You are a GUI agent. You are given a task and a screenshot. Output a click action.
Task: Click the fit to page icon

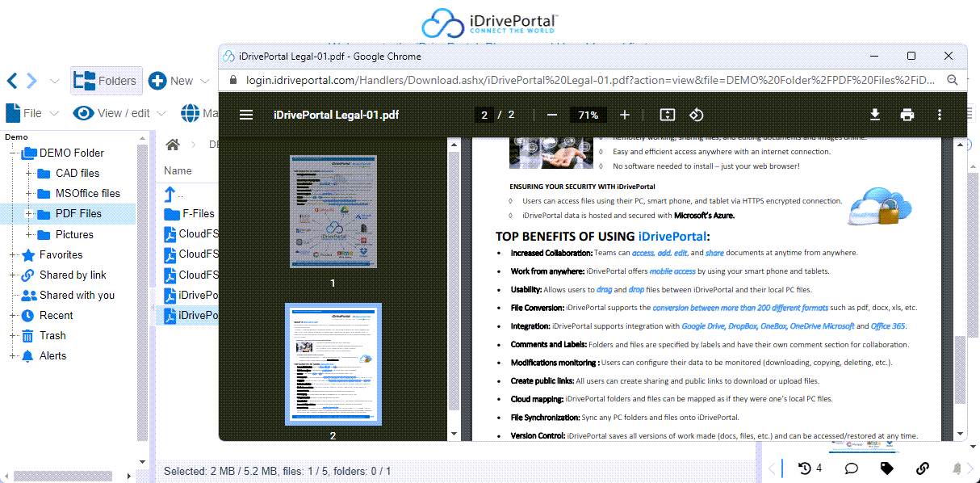click(667, 115)
